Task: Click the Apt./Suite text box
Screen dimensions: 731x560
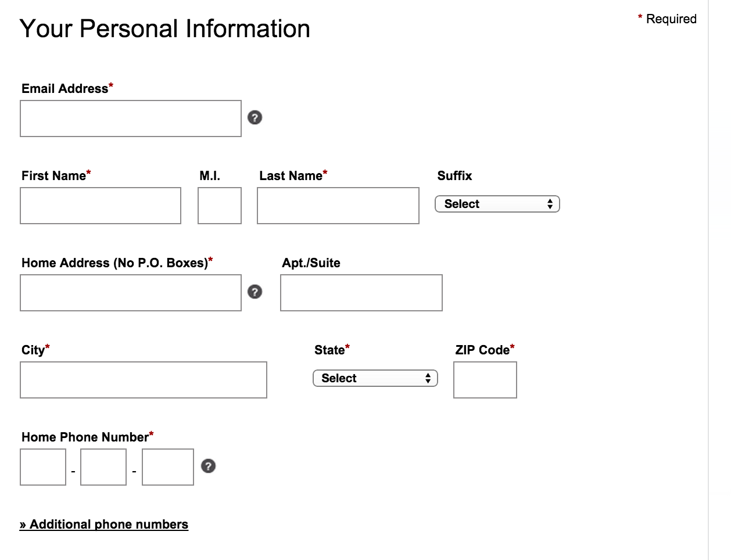Action: tap(361, 293)
